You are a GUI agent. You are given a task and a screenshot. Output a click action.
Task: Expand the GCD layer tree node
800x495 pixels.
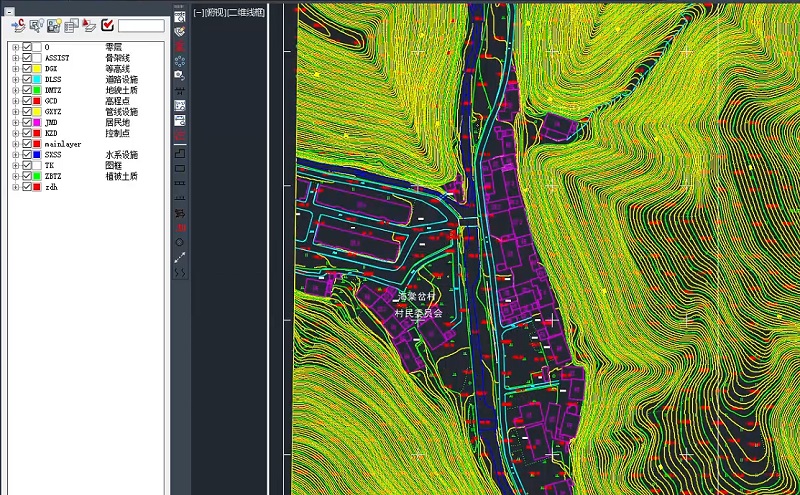pyautogui.click(x=15, y=101)
